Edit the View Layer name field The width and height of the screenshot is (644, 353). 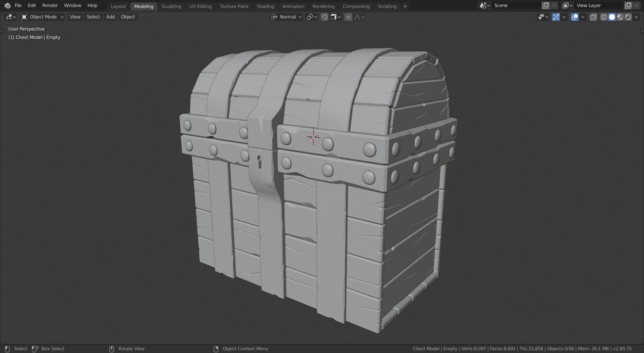tap(599, 6)
